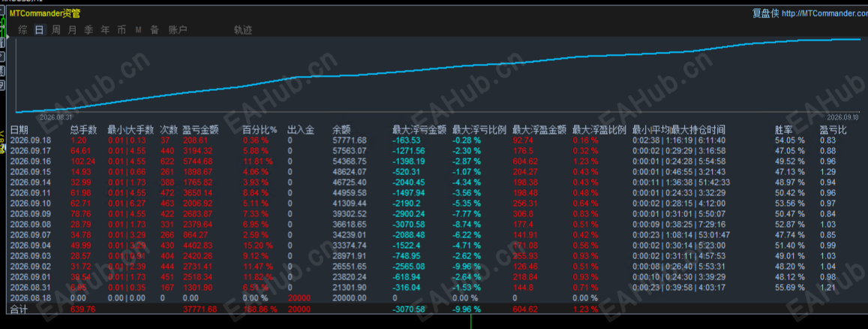Open the 周 weekly tab
This screenshot has width=868, height=329.
click(56, 30)
